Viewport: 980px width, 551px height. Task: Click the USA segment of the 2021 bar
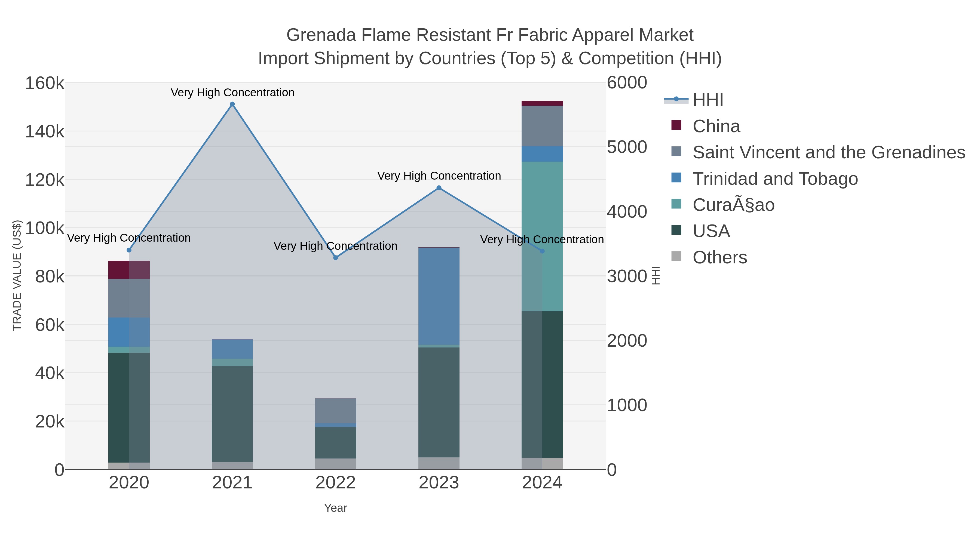tap(232, 414)
